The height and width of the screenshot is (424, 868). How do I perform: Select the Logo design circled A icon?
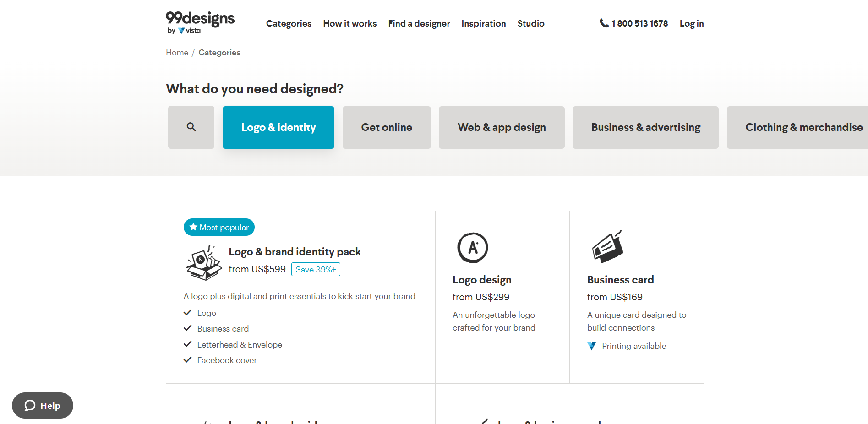473,248
